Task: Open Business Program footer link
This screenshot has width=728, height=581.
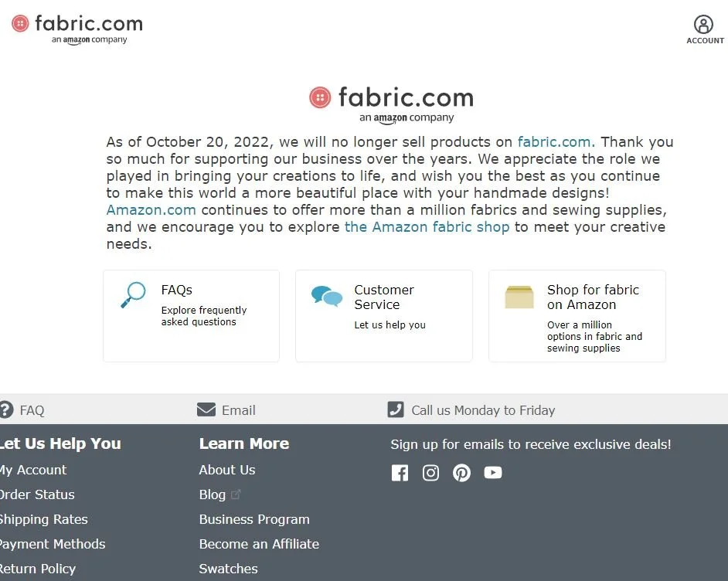Action: pyautogui.click(x=254, y=519)
